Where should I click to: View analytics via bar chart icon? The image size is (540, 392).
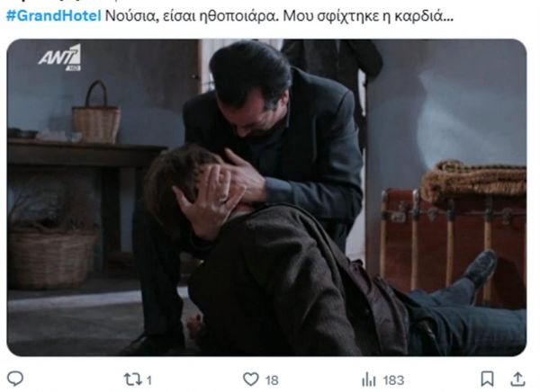(x=369, y=380)
